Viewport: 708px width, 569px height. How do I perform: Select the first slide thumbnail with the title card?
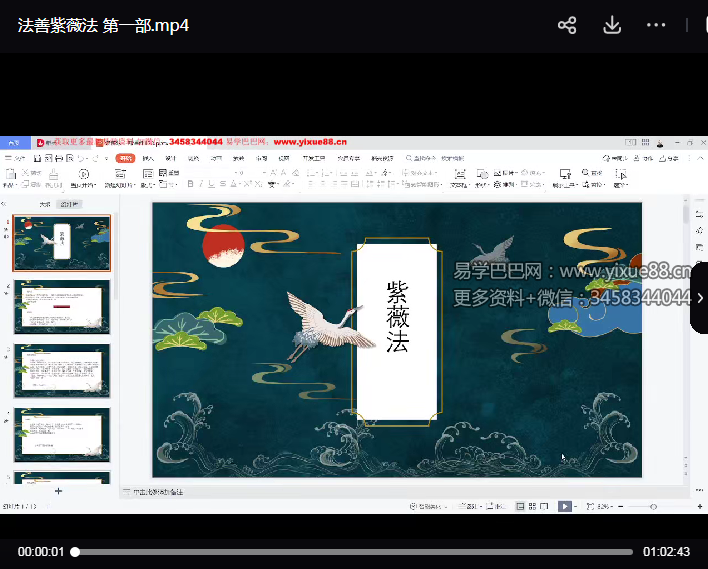[x=61, y=243]
